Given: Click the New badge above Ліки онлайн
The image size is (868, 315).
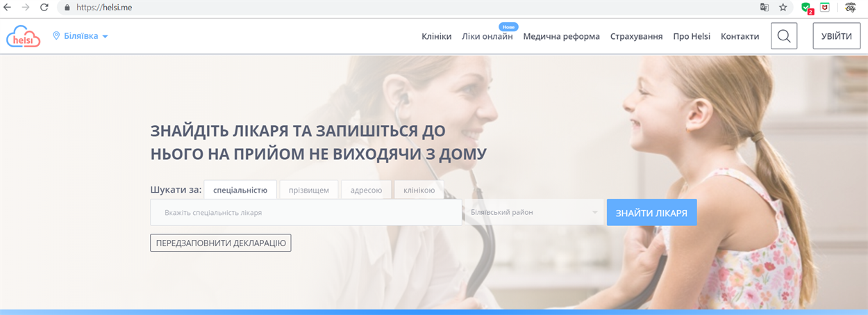Looking at the screenshot, I should (508, 26).
